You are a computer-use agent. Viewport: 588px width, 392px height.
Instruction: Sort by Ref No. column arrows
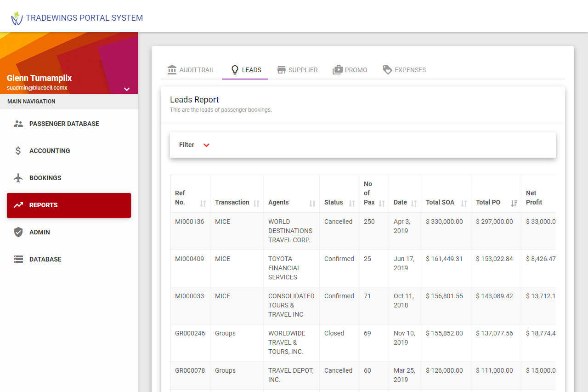tap(203, 203)
